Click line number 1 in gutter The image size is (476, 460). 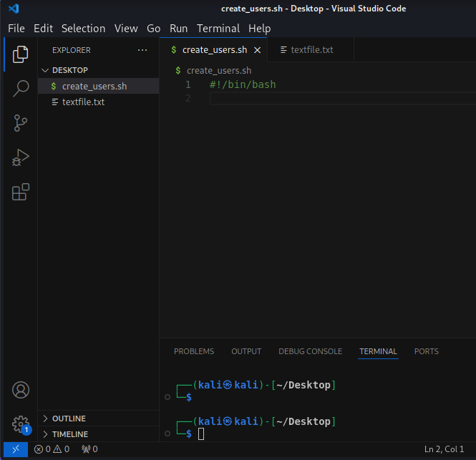[x=188, y=84]
